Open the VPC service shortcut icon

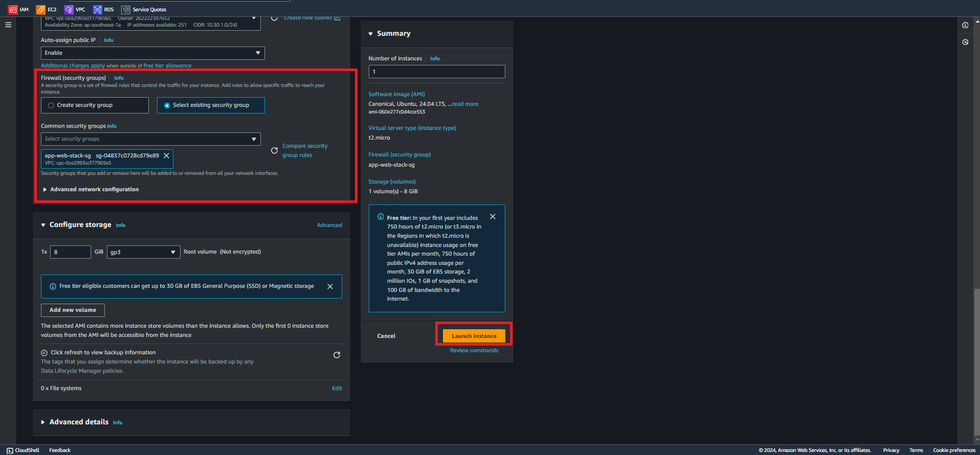pyautogui.click(x=69, y=10)
